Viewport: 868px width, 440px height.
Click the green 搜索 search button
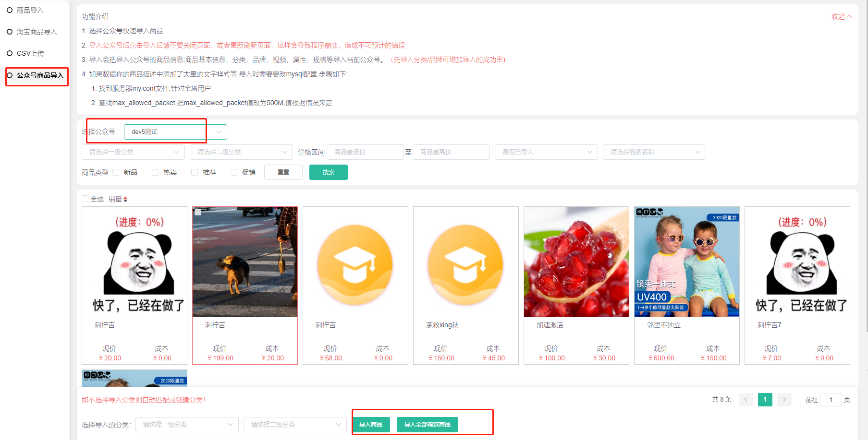(329, 172)
